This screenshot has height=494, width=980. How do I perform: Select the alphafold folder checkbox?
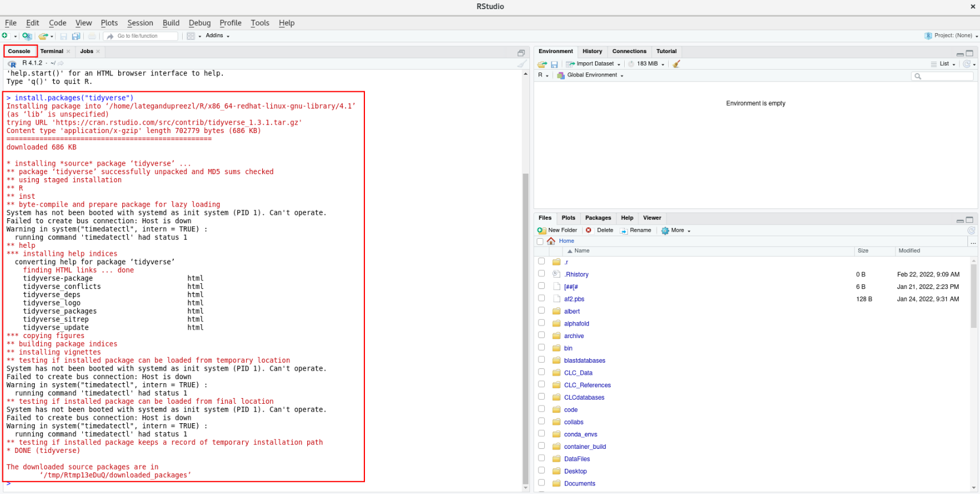click(541, 323)
